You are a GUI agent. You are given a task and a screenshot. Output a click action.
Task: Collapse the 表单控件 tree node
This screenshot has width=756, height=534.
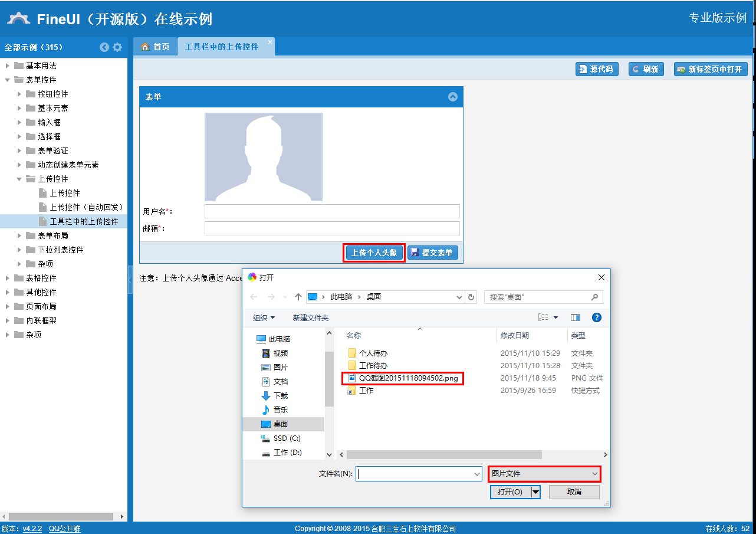click(7, 80)
